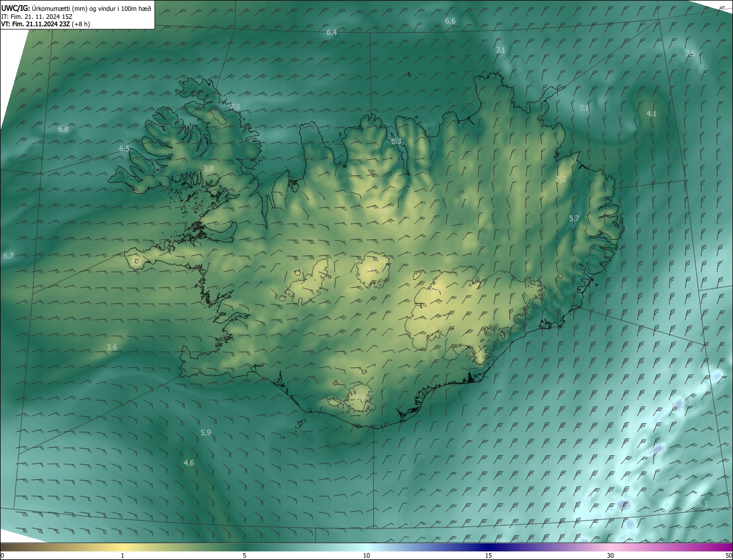Select the 4.6 value label on the map

tap(188, 463)
